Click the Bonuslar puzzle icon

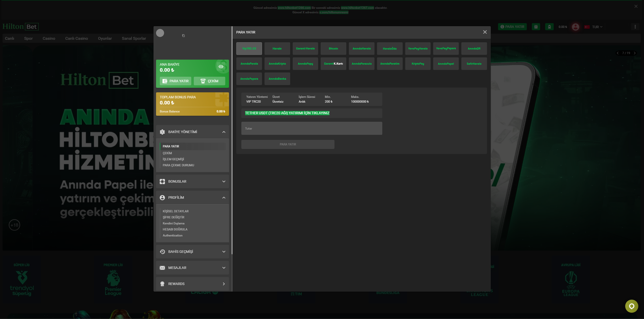click(162, 181)
